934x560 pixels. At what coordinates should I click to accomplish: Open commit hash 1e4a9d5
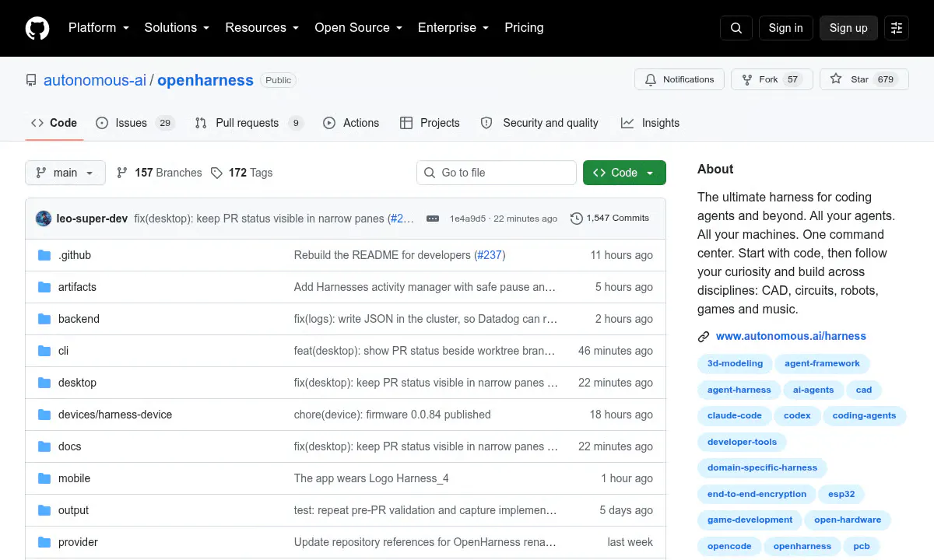[x=468, y=219]
